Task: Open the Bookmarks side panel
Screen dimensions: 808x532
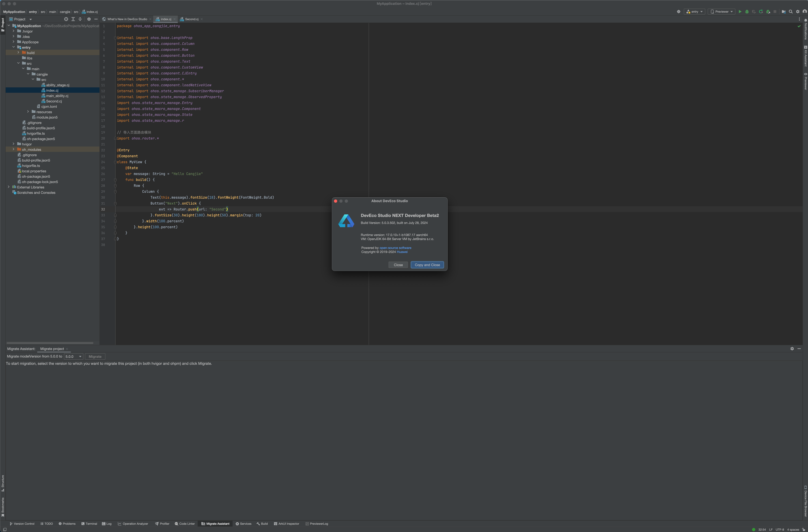Action: click(x=3, y=507)
